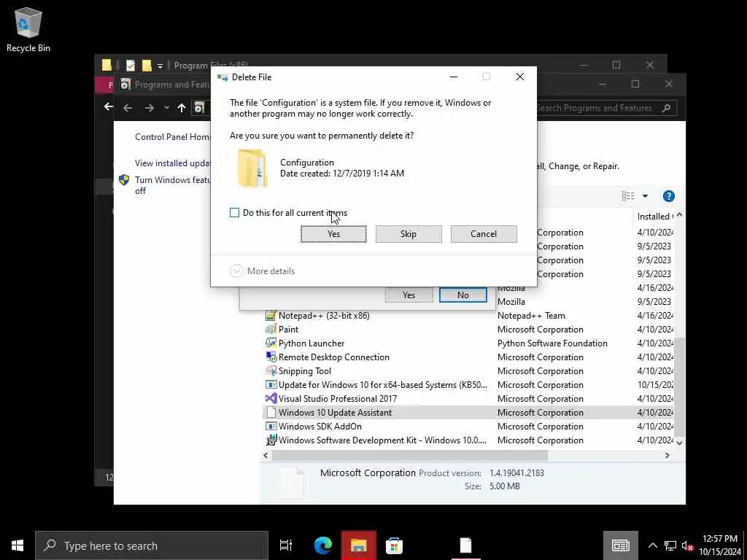The image size is (747, 560).
Task: Show hidden system tray icons
Action: (653, 545)
